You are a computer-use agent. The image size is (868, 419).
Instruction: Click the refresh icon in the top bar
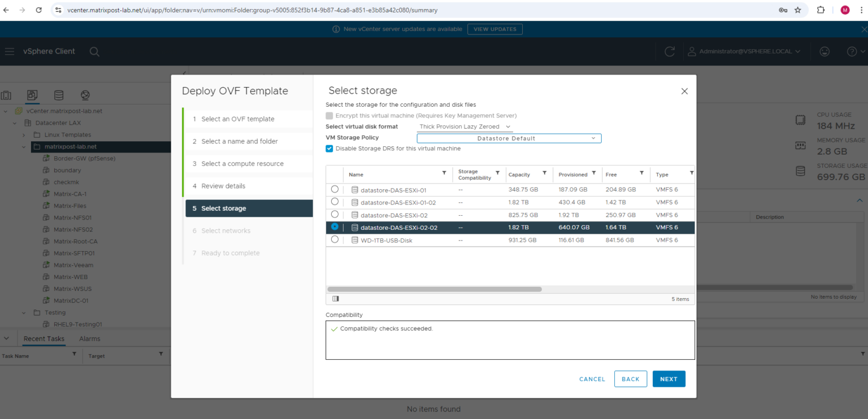670,51
